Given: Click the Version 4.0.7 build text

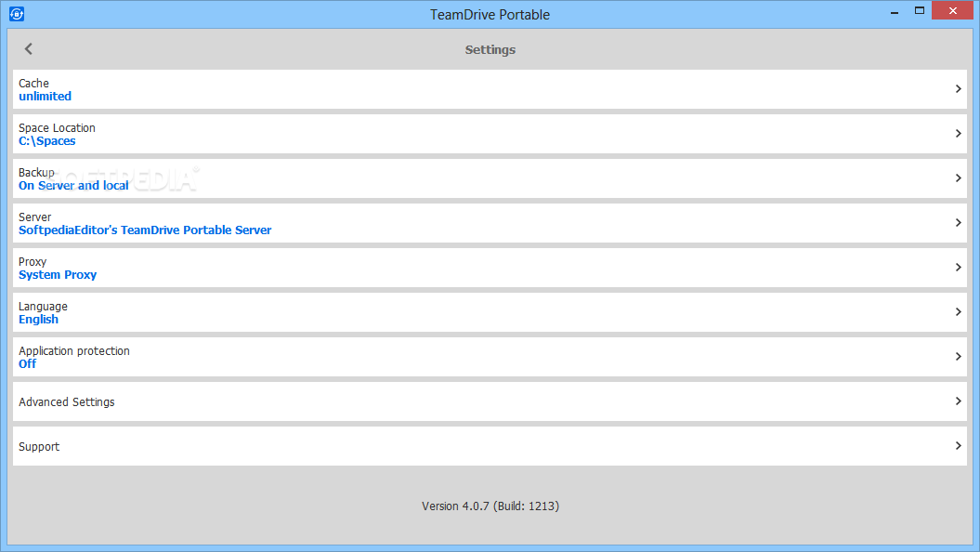Looking at the screenshot, I should tap(490, 506).
